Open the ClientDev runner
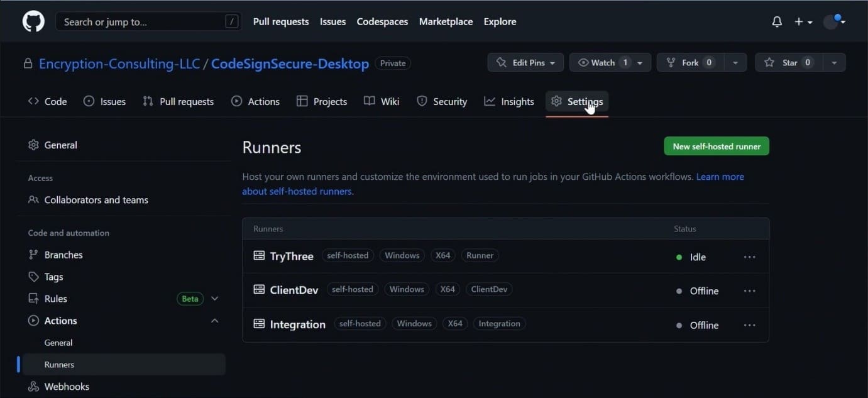The height and width of the screenshot is (398, 868). pyautogui.click(x=294, y=290)
